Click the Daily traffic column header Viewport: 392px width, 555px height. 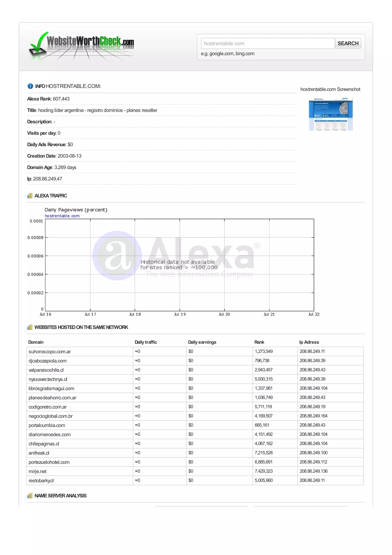click(146, 342)
